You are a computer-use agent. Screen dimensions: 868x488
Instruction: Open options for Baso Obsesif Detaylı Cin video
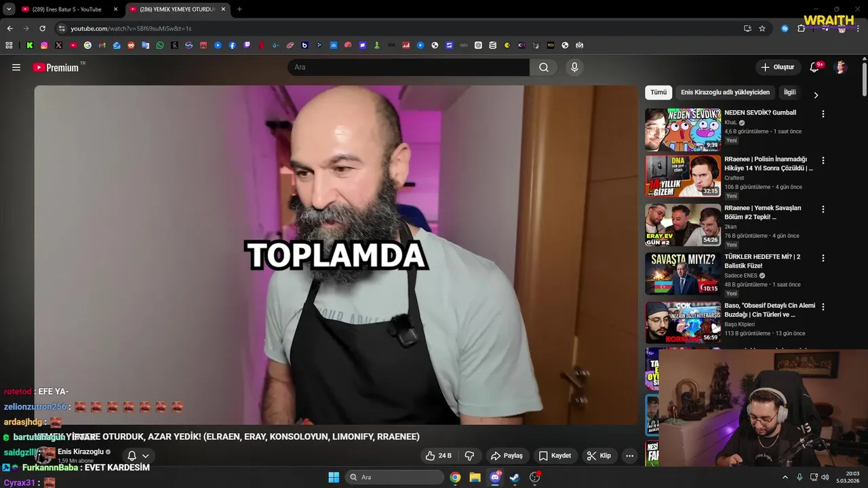823,306
